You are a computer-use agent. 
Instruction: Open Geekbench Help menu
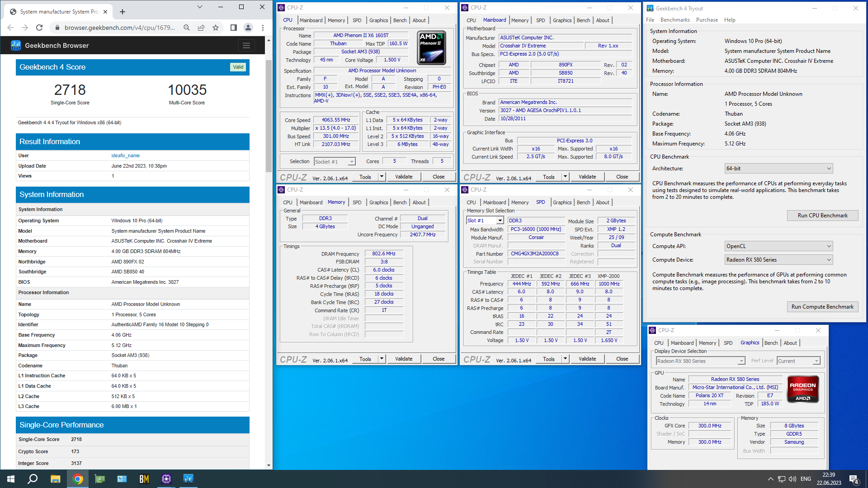730,20
